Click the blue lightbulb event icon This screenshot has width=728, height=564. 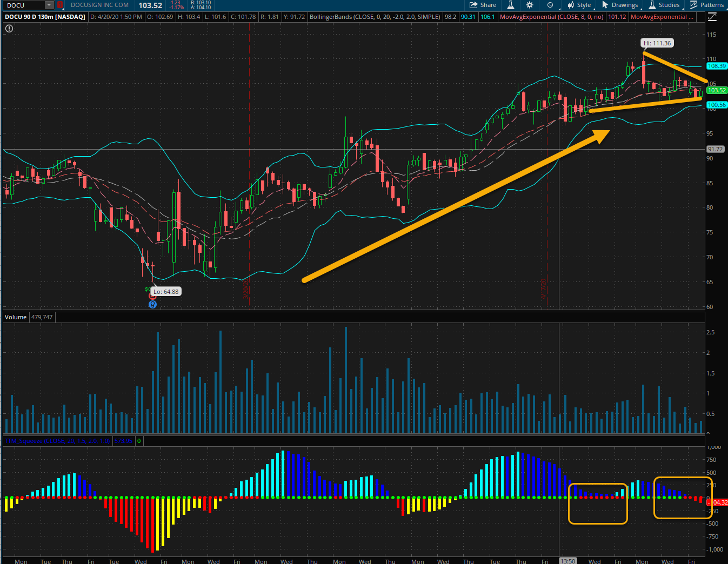[152, 304]
